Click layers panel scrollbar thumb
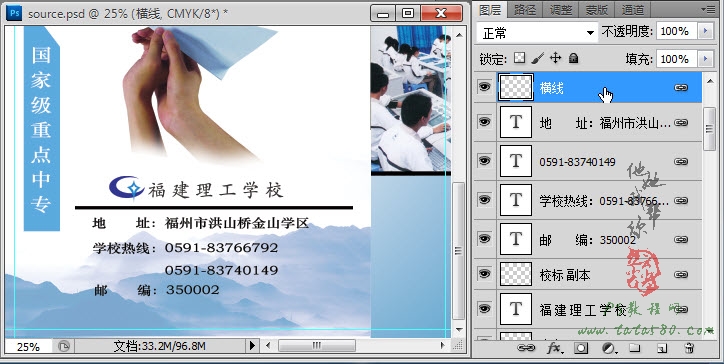The image size is (724, 364). [710, 129]
